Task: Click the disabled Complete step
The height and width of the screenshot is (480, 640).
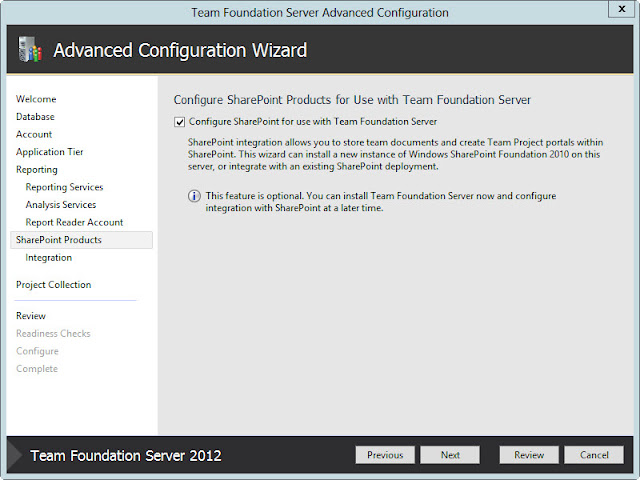Action: pyautogui.click(x=37, y=369)
